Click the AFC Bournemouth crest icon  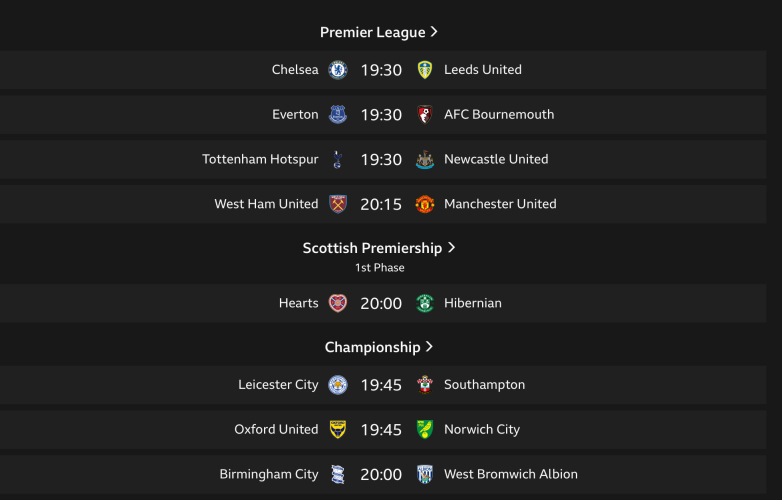pyautogui.click(x=425, y=115)
